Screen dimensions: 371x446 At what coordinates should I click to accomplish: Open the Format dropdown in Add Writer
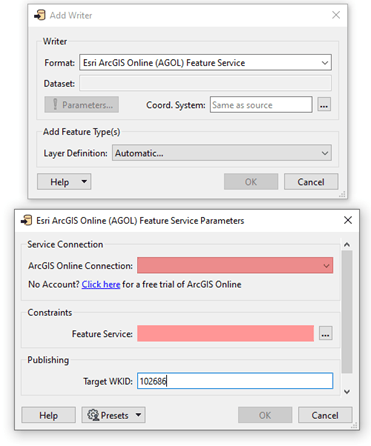pyautogui.click(x=205, y=63)
